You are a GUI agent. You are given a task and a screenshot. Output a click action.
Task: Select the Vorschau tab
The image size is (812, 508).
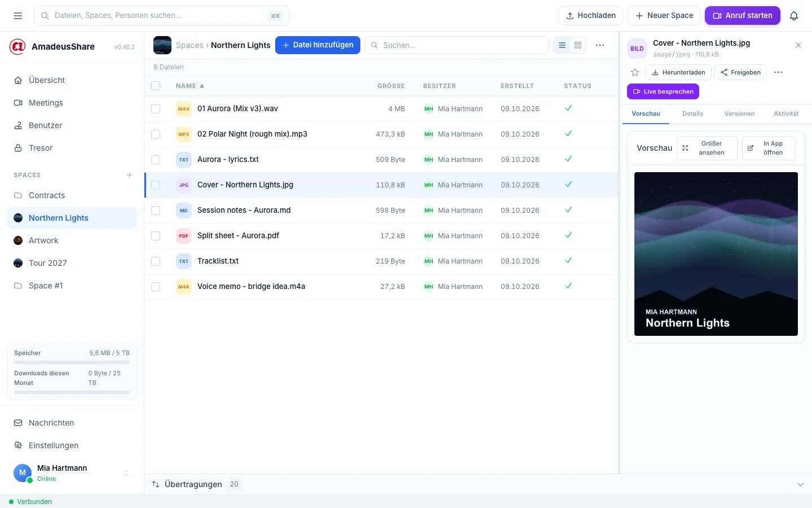point(646,113)
